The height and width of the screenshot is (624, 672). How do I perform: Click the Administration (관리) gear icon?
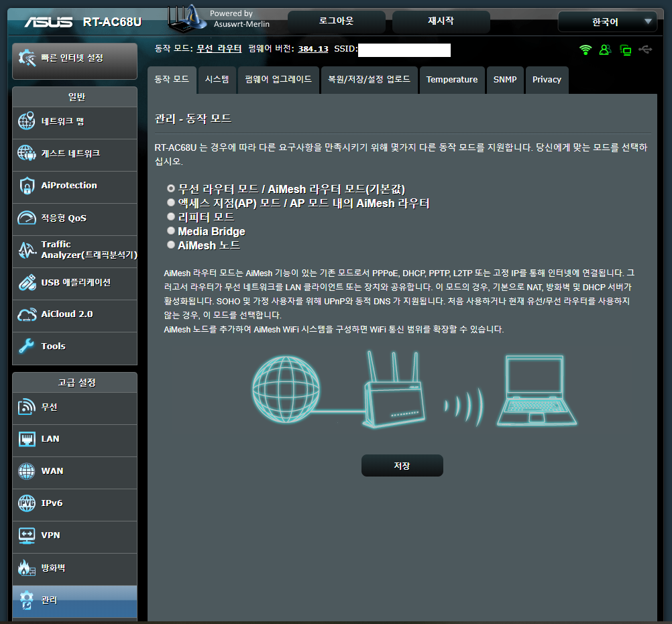click(27, 600)
